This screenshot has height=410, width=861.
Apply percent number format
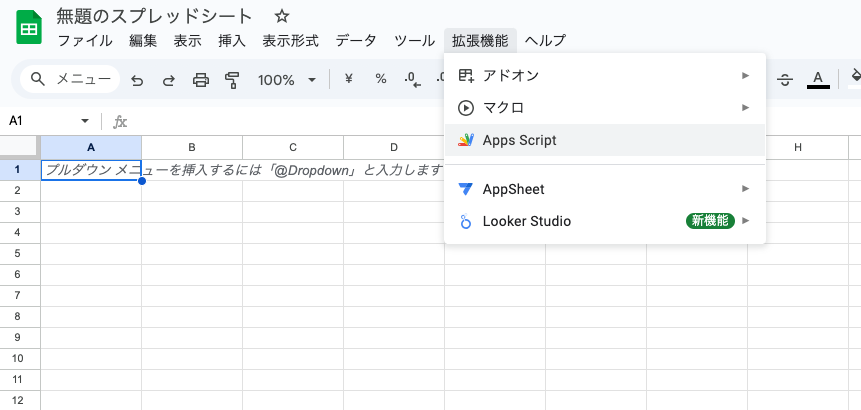(x=380, y=79)
